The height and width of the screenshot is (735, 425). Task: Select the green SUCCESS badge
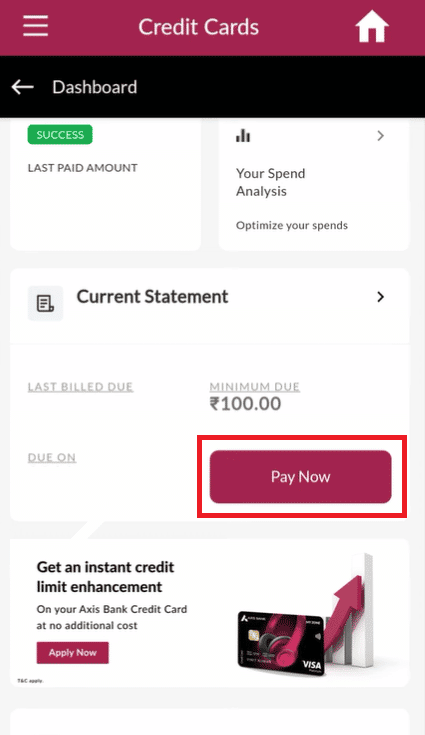pos(60,135)
